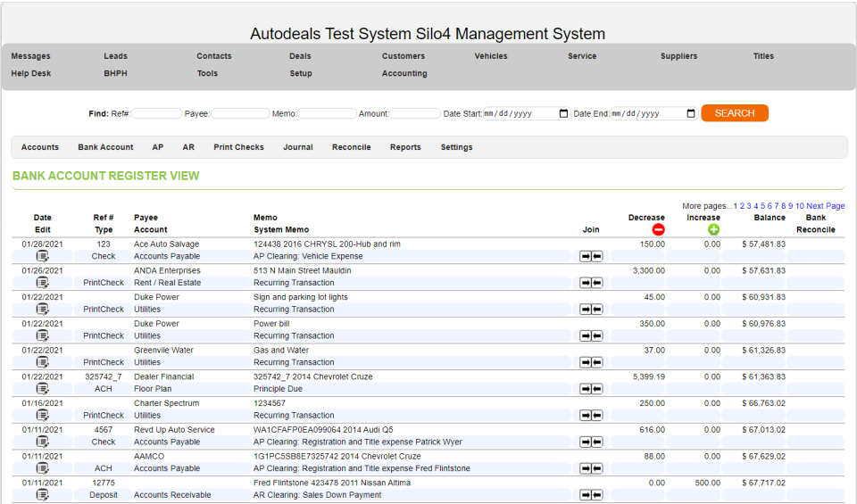
Task: Focus the Amount search field
Action: click(415, 113)
